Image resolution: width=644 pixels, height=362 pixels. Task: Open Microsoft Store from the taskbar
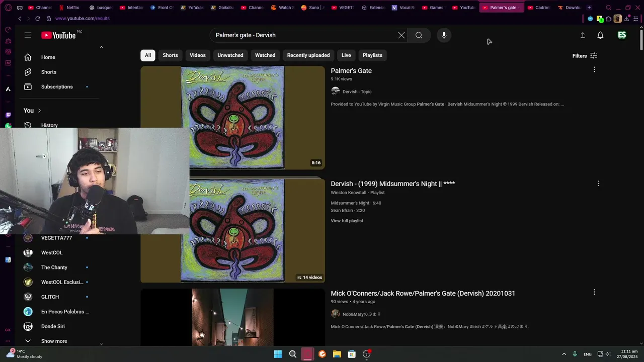352,354
